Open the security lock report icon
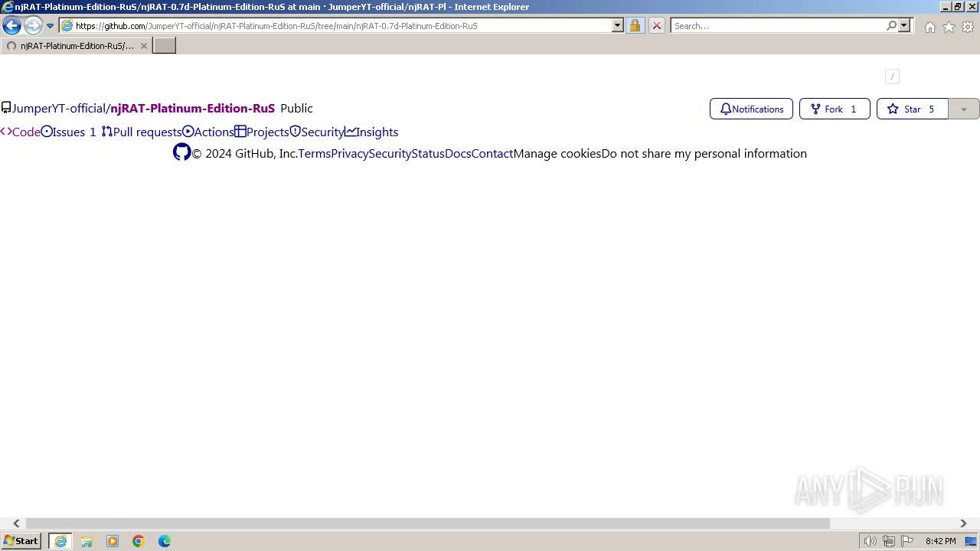The image size is (980, 551). coord(635,26)
